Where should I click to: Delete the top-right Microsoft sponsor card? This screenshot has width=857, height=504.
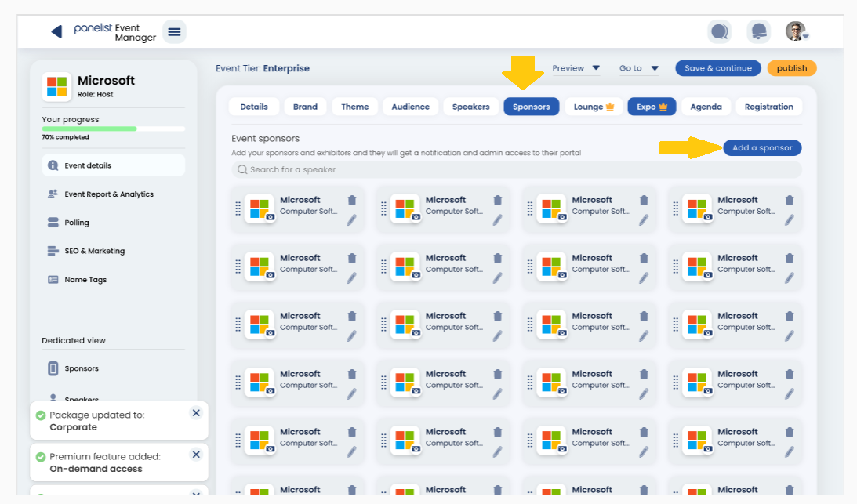click(790, 201)
